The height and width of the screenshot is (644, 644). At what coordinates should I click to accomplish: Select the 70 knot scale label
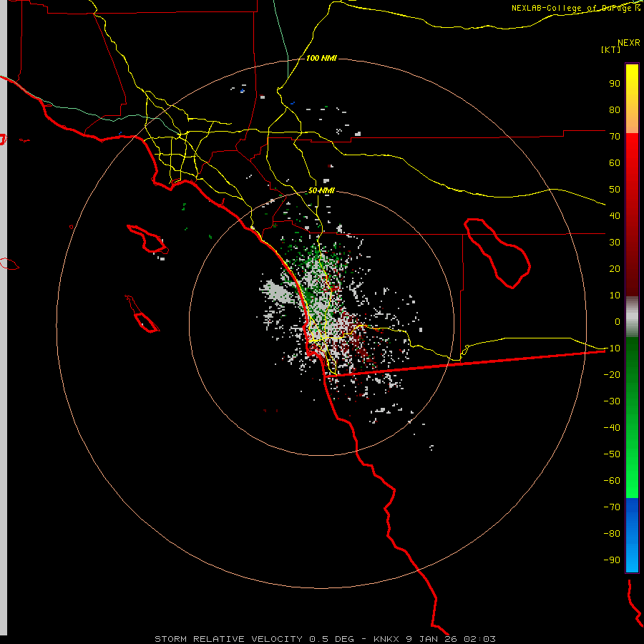point(615,137)
